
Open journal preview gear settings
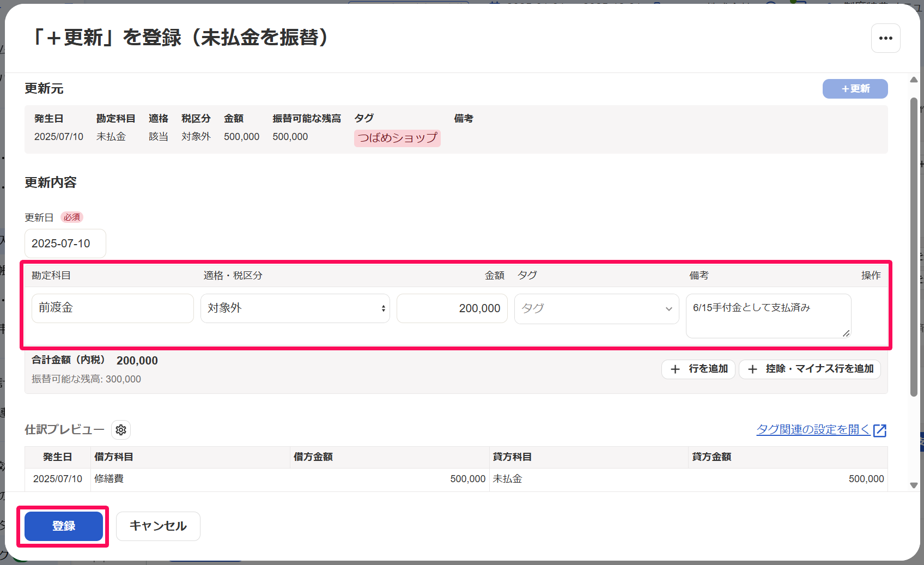pyautogui.click(x=121, y=430)
